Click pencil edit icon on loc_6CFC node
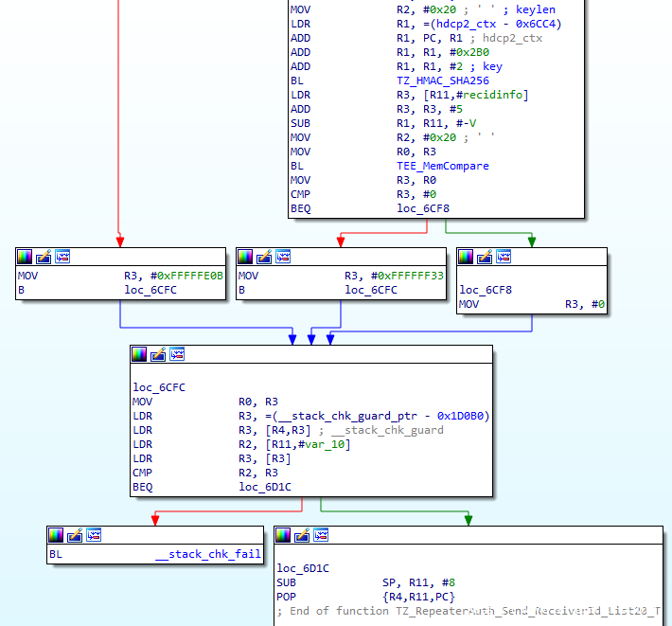The height and width of the screenshot is (626, 672). pyautogui.click(x=158, y=354)
